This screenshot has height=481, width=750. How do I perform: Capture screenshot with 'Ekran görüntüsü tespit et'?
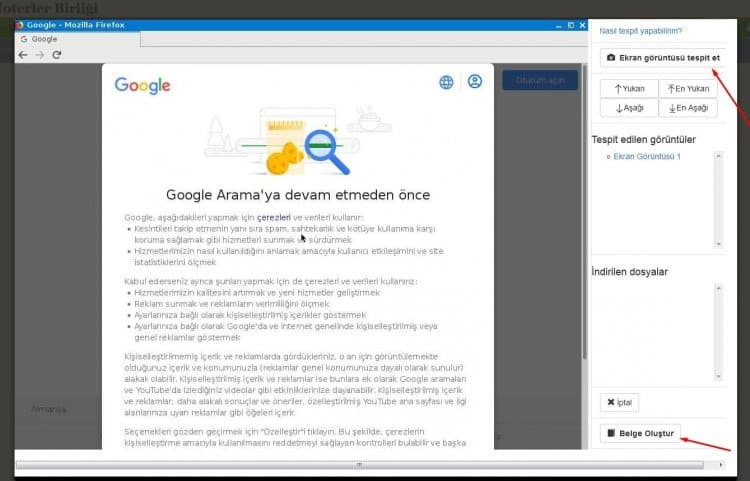[663, 58]
